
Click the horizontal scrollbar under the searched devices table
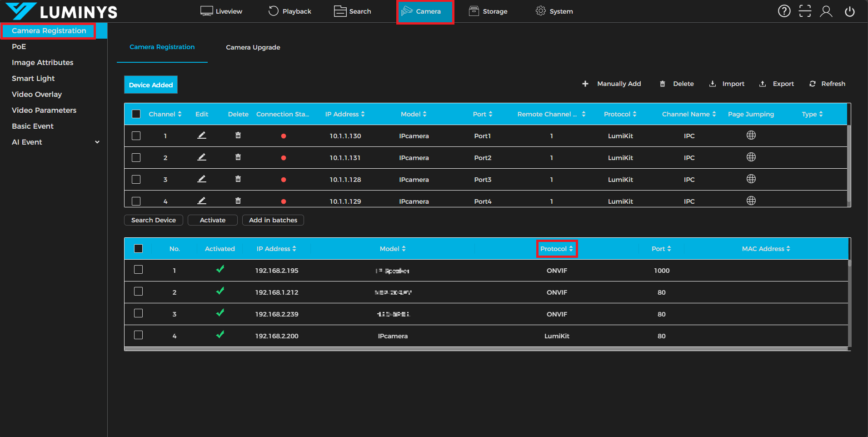coord(485,349)
